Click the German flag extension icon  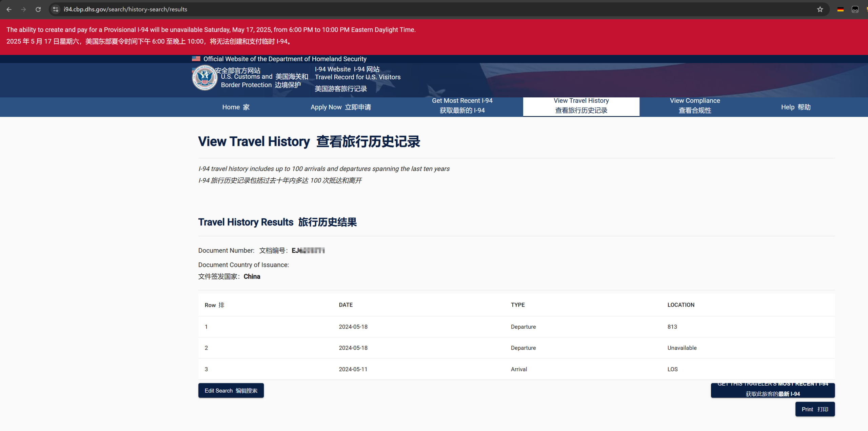point(840,9)
